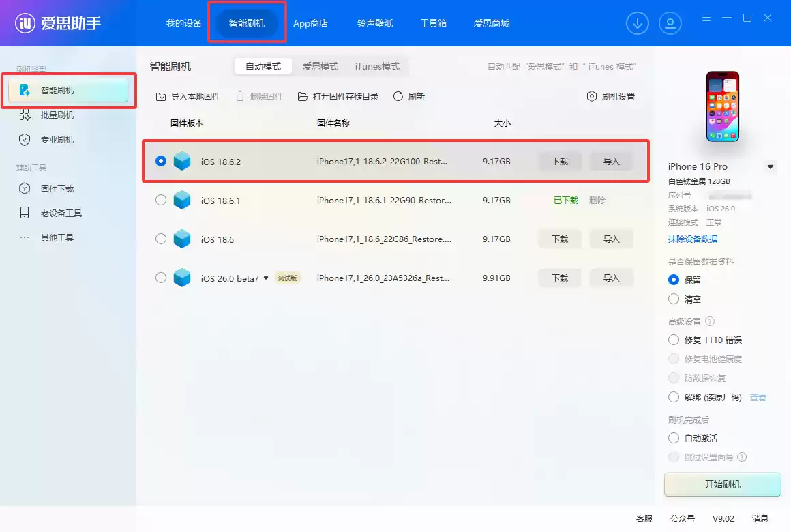
Task: Expand the iPhone 16 Pro device dropdown
Action: (x=771, y=166)
